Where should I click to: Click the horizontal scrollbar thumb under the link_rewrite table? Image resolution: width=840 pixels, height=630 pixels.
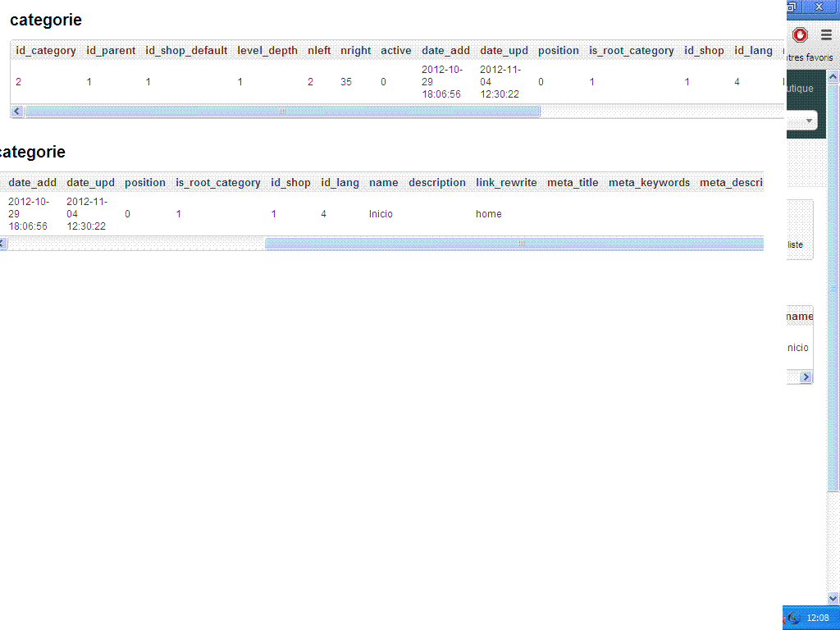click(514, 244)
